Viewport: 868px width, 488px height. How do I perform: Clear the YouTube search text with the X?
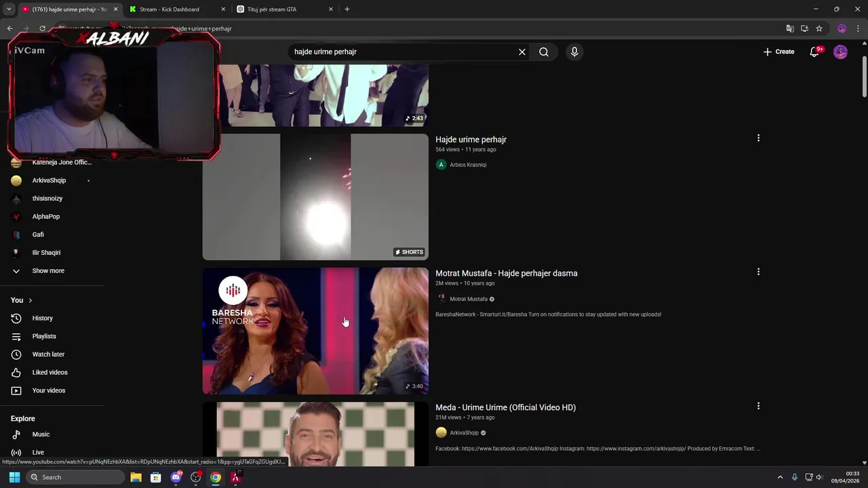click(522, 52)
